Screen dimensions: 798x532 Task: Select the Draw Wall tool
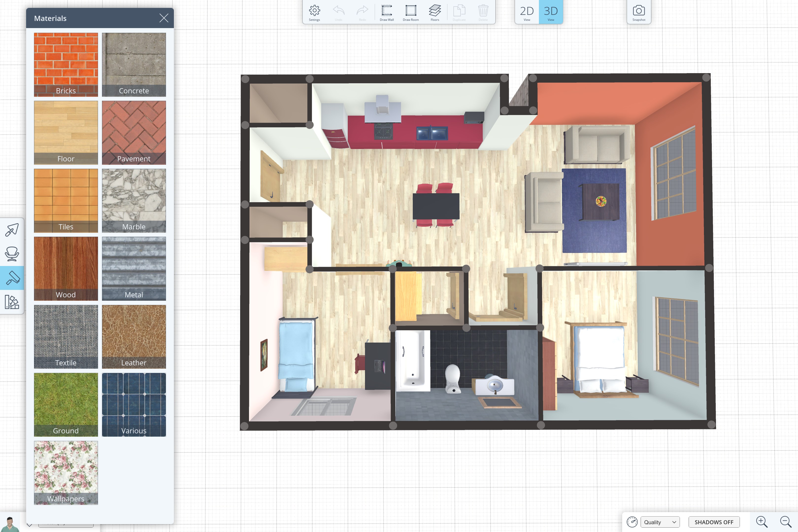pos(386,13)
